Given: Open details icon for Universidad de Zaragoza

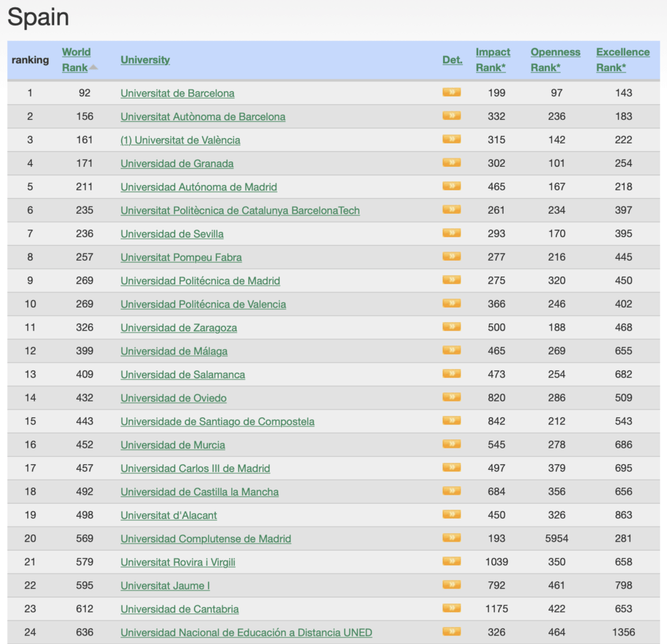Looking at the screenshot, I should pyautogui.click(x=451, y=327).
